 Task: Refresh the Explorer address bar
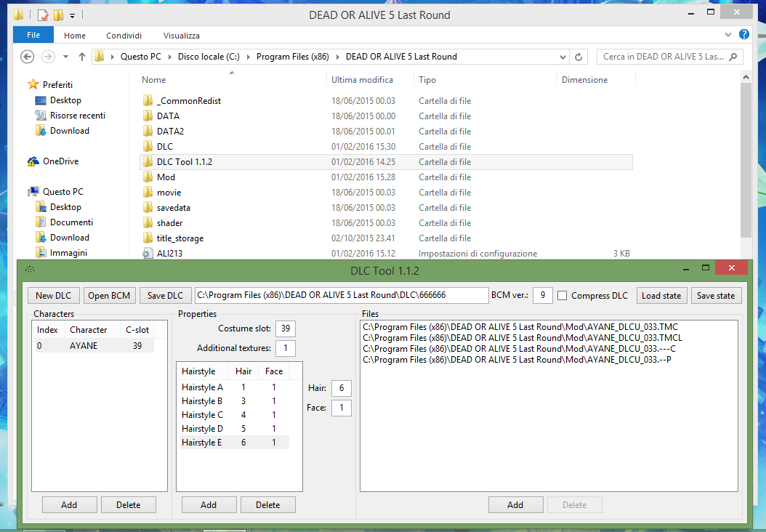578,57
